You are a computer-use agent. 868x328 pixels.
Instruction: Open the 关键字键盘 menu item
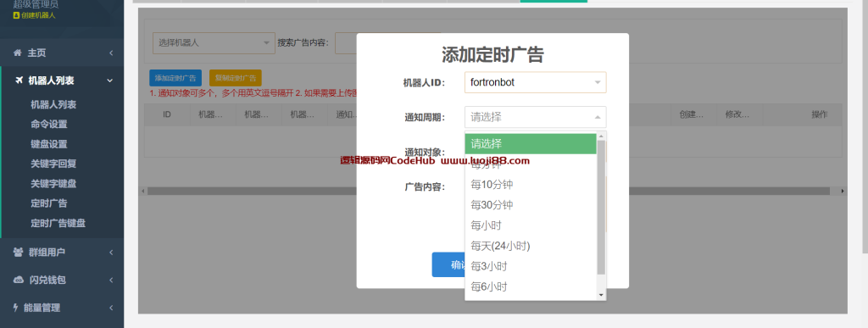tap(53, 184)
